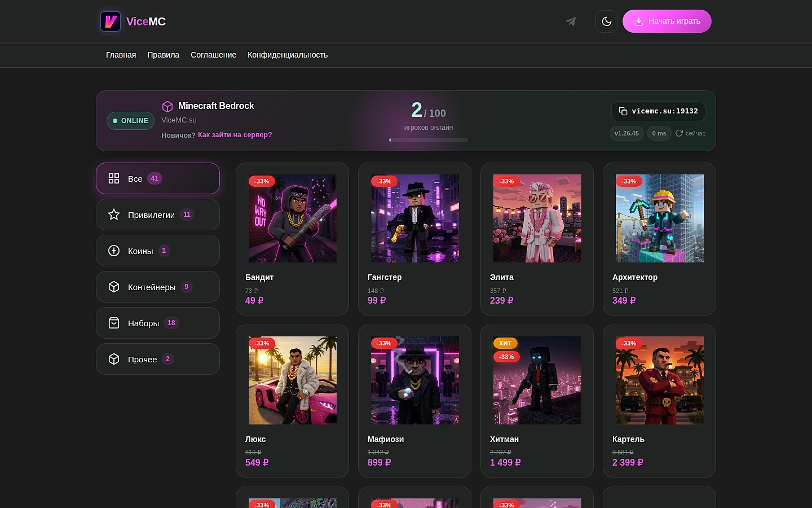Click the Начать играть button

point(667,21)
